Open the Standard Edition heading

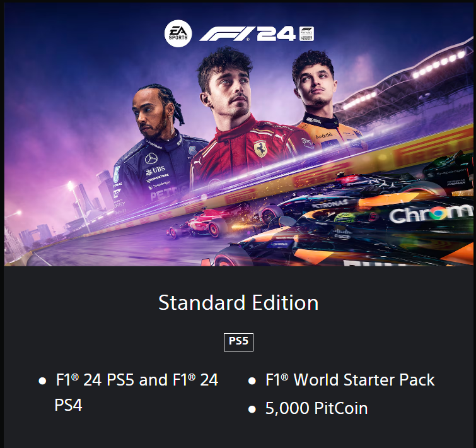[x=238, y=303]
